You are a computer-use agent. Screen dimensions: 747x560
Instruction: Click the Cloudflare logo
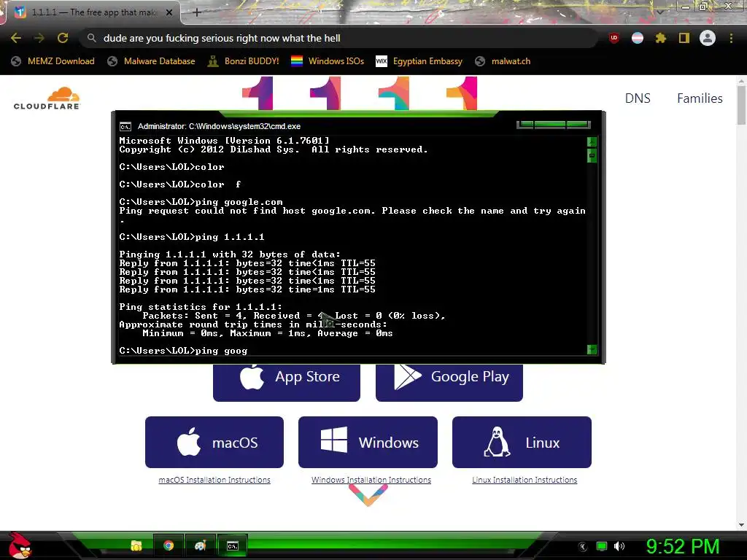pyautogui.click(x=47, y=98)
